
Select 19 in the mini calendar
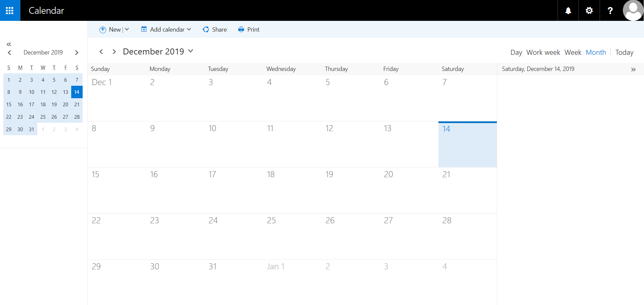click(54, 105)
